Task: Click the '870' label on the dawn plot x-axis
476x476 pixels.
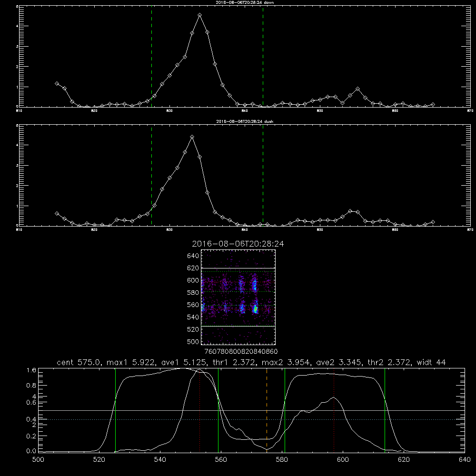Action: pyautogui.click(x=470, y=111)
